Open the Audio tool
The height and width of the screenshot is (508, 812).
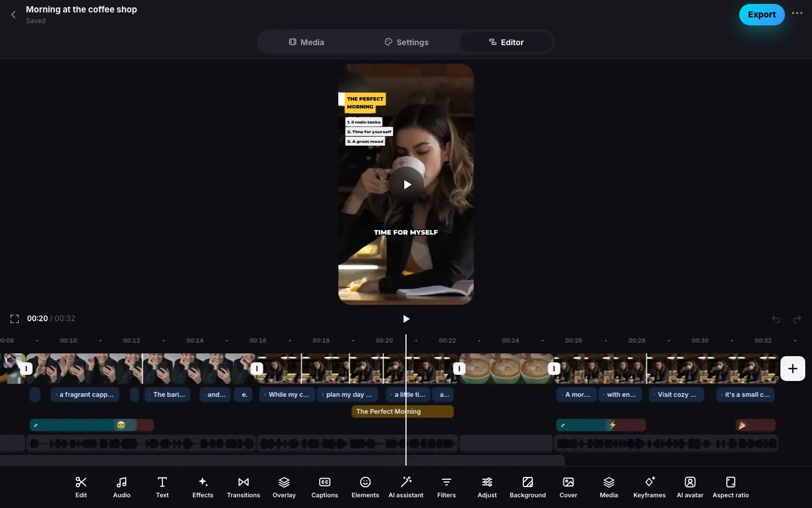[x=122, y=487]
